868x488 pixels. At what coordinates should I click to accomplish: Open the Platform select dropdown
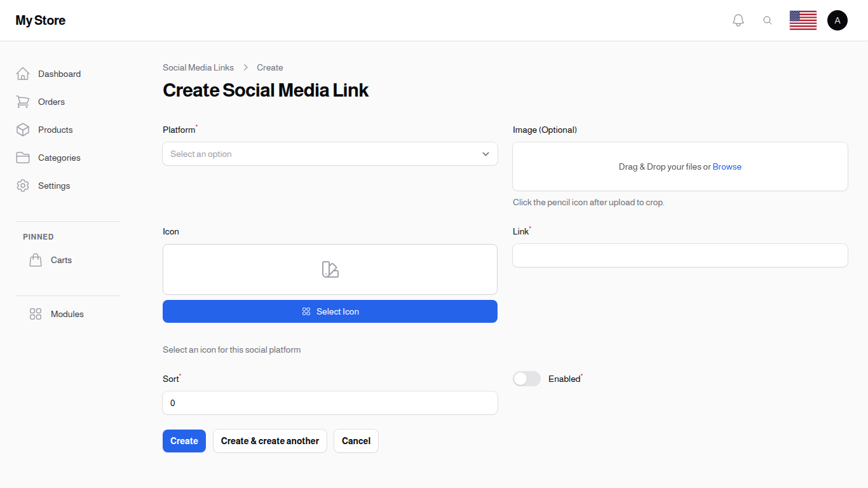[x=330, y=154]
